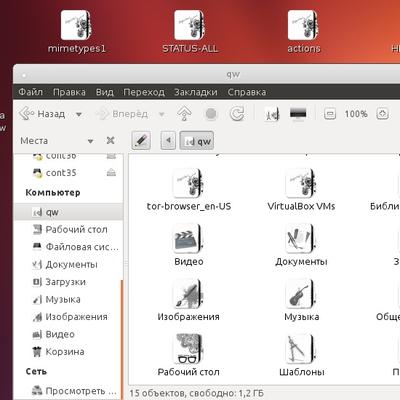Click the path bar left arrow
This screenshot has height=400, width=400.
[x=168, y=141]
